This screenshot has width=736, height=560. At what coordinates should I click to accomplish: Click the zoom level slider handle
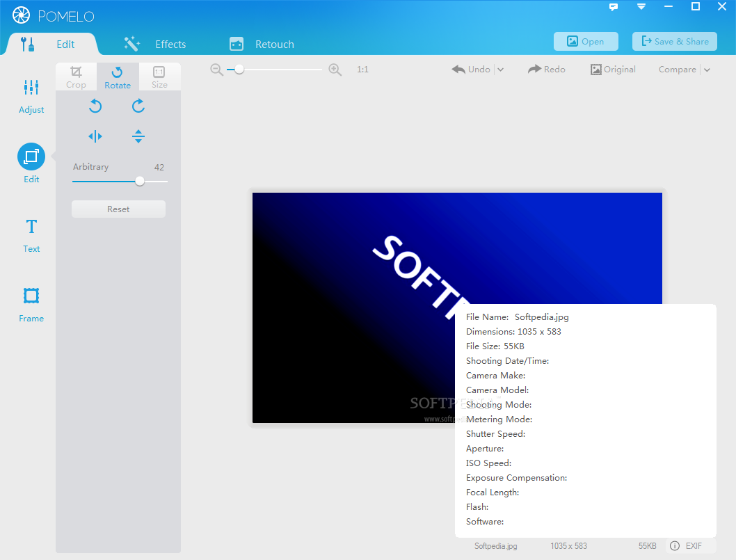239,70
